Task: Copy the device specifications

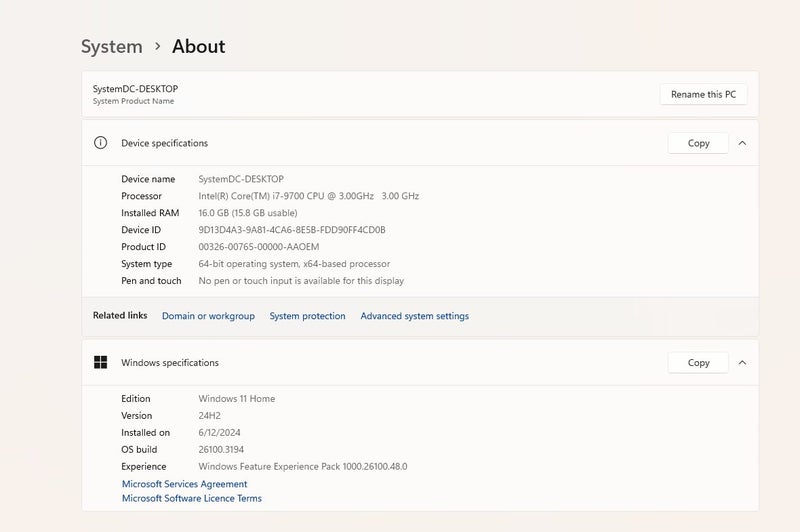Action: 698,143
